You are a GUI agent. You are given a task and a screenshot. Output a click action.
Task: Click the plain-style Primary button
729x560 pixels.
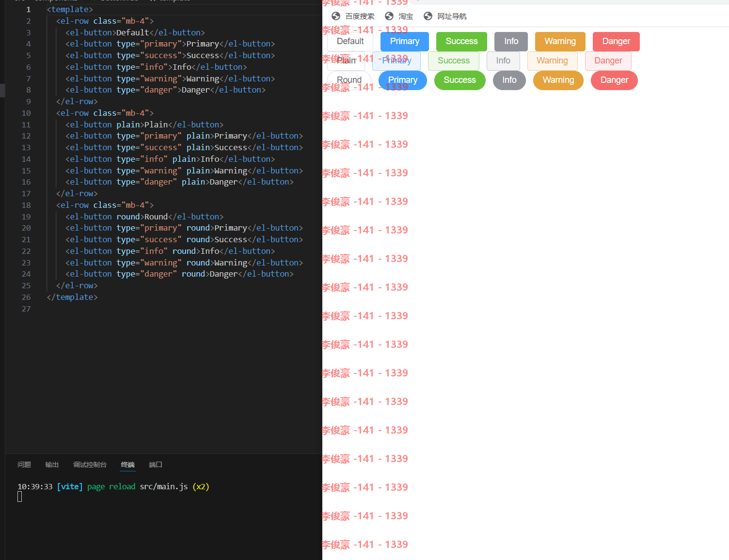pos(396,61)
